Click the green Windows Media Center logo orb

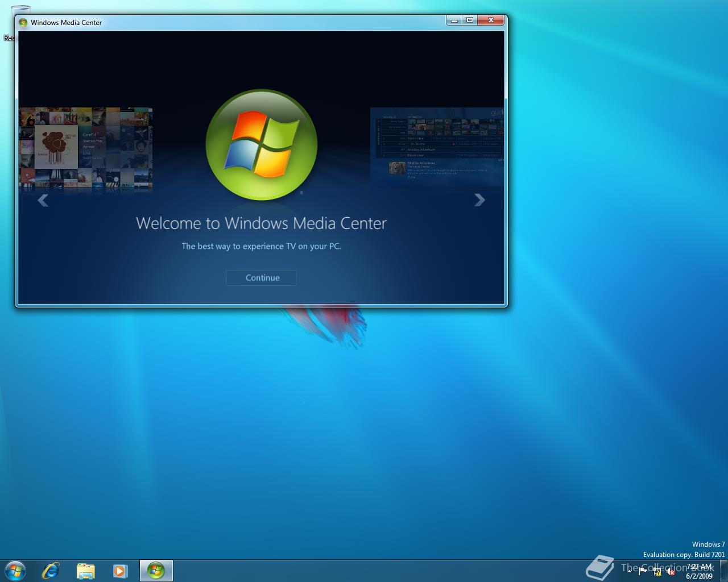point(262,145)
